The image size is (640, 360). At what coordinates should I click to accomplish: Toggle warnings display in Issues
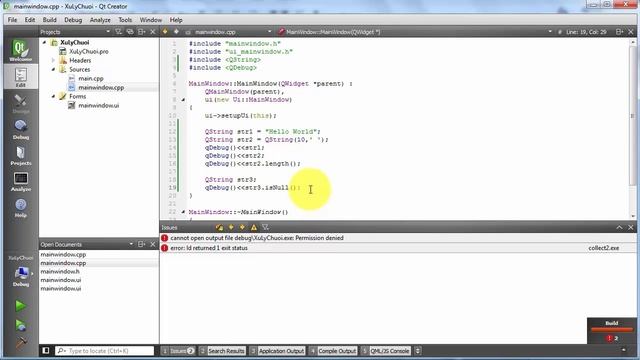pos(254,227)
